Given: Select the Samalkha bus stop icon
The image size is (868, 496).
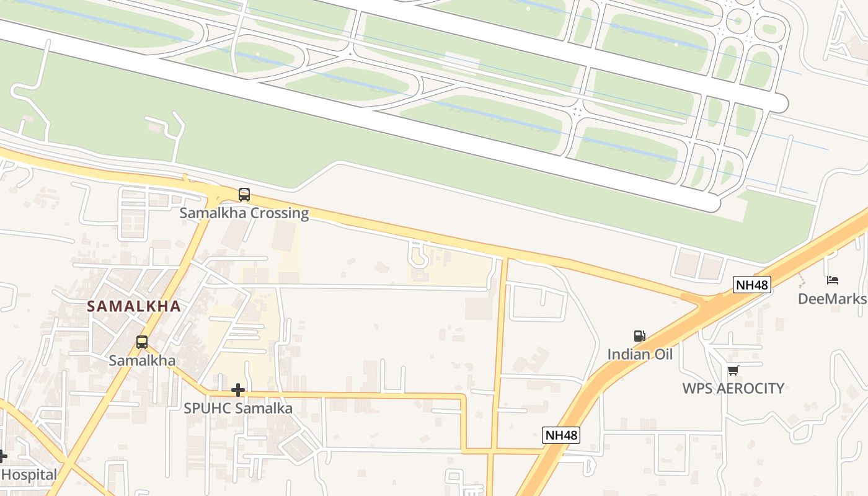Looking at the screenshot, I should click(142, 342).
